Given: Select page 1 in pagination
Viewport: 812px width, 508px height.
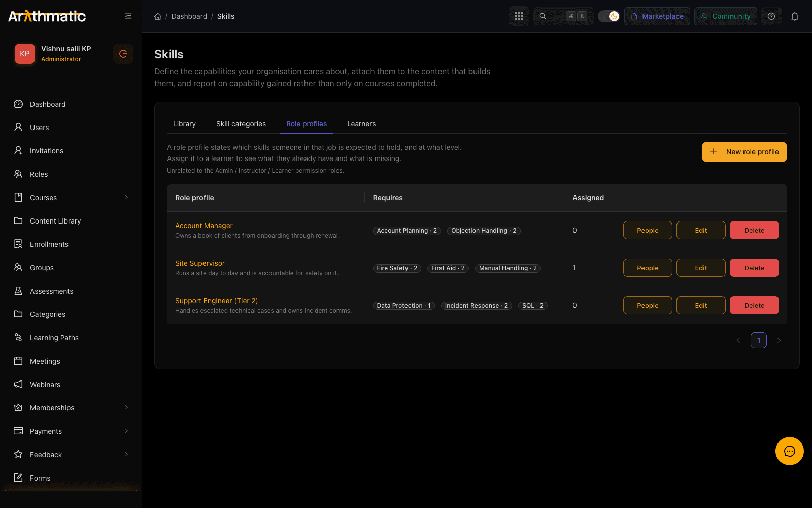Looking at the screenshot, I should pyautogui.click(x=759, y=340).
